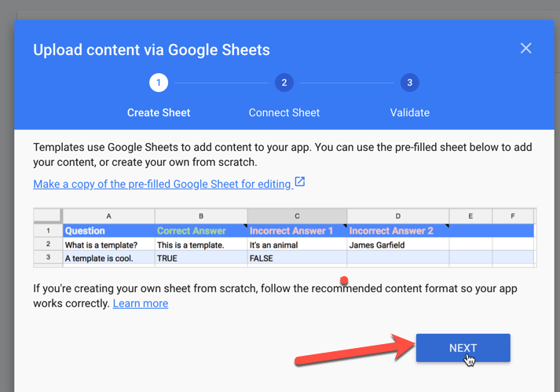Click step 2 circle in the stepper
This screenshot has width=560, height=392.
(284, 82)
